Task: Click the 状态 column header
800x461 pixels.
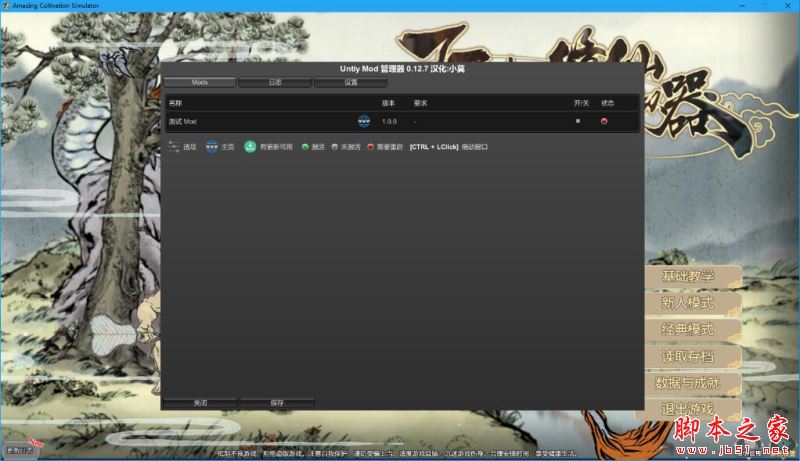Action: [607, 103]
